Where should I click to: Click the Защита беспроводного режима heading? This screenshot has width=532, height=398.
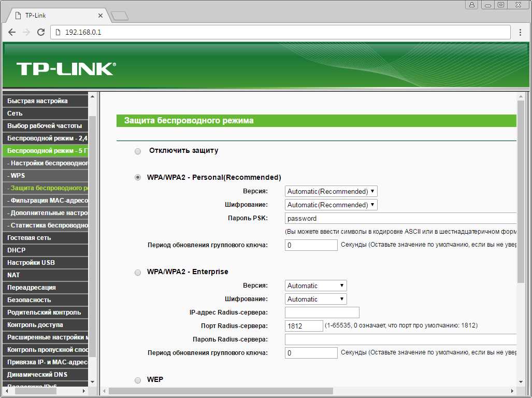pos(189,121)
